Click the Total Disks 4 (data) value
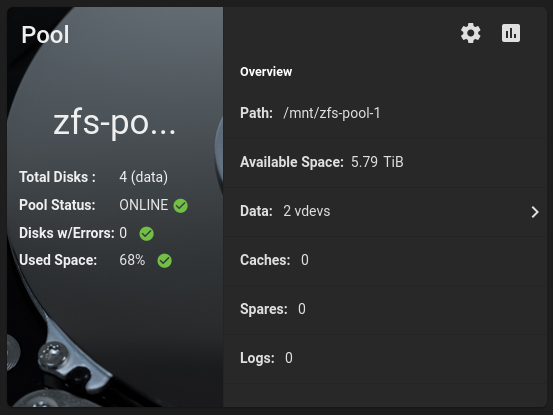This screenshot has width=553, height=415. (x=144, y=177)
